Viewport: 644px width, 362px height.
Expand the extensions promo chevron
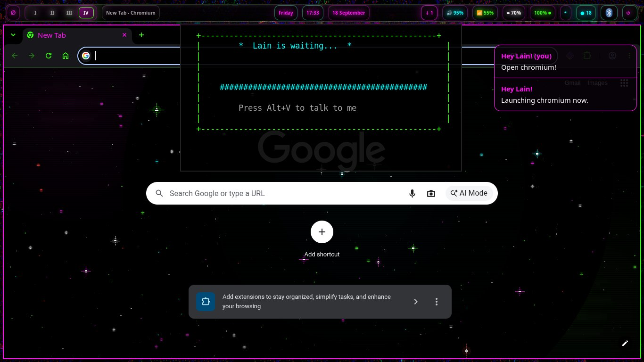click(x=416, y=302)
